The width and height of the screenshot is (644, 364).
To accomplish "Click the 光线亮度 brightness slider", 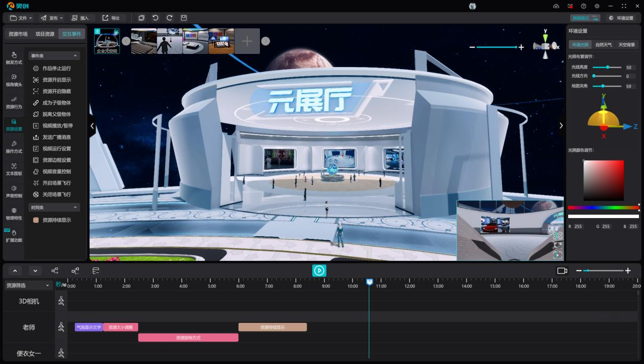I will [x=607, y=67].
